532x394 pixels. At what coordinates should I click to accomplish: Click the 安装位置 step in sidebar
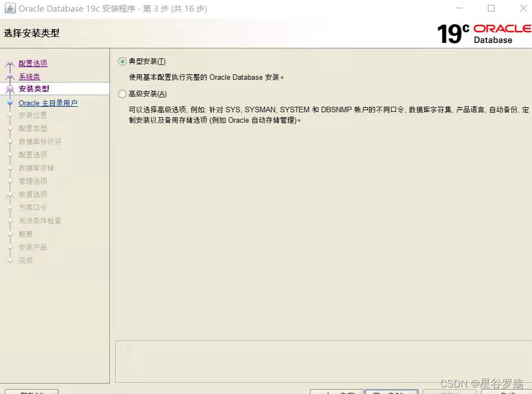[33, 116]
